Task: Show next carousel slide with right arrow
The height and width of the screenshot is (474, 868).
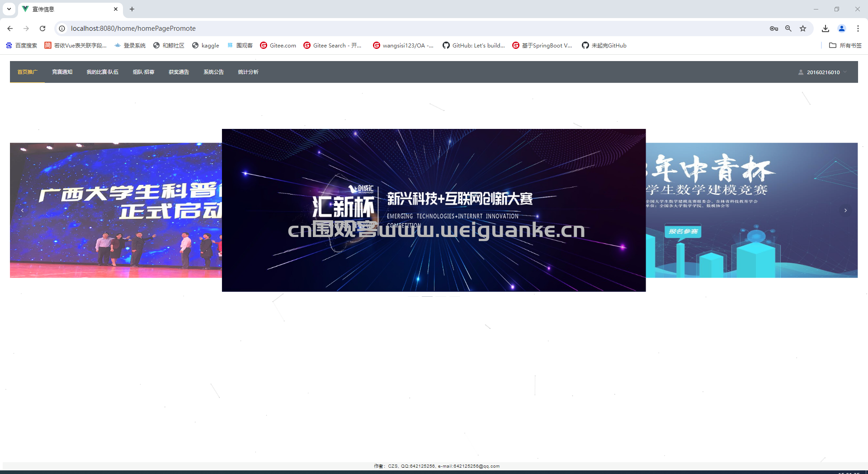Action: coord(845,210)
